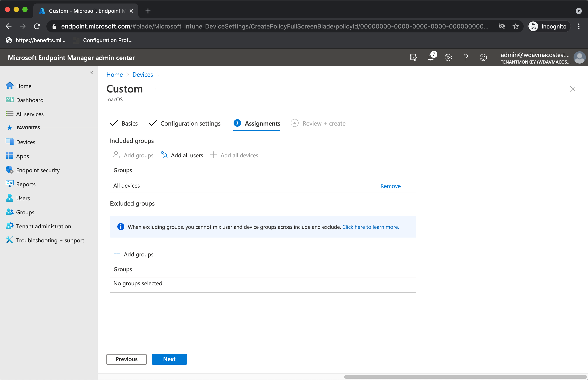This screenshot has width=588, height=380.
Task: Click the info icon in exclude notice
Action: point(121,227)
